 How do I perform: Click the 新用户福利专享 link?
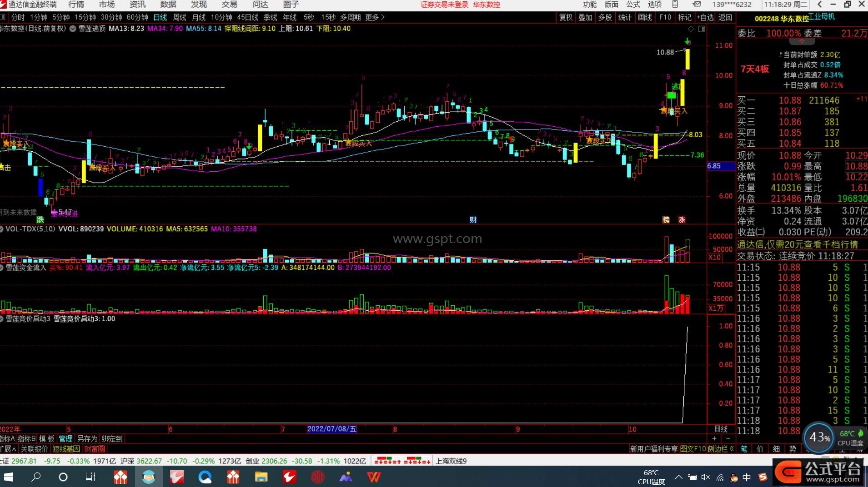[x=654, y=449]
